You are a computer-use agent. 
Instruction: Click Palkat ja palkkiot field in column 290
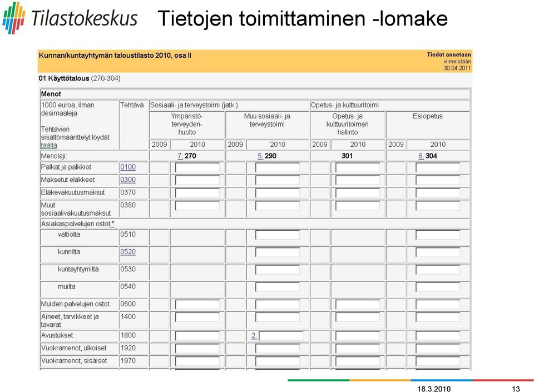(x=278, y=167)
